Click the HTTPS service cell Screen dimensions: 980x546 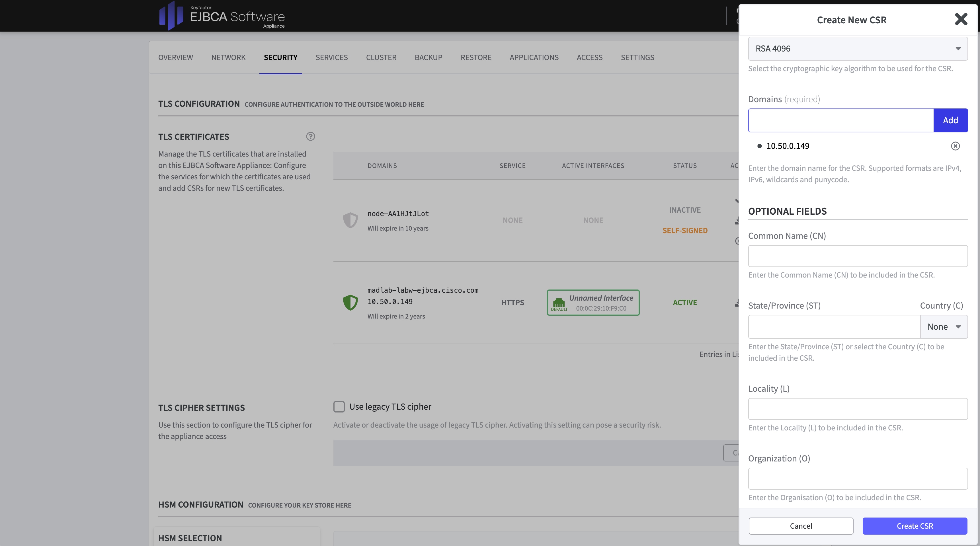(x=512, y=303)
